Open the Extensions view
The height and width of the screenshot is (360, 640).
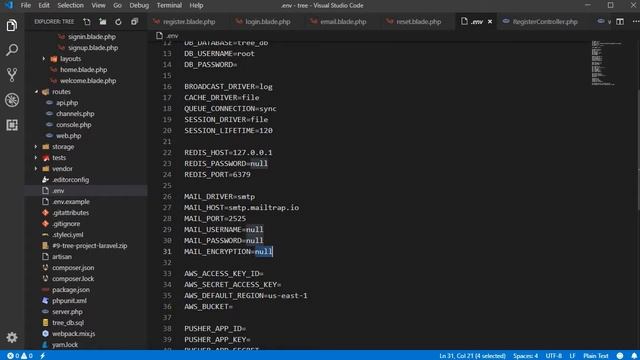pyautogui.click(x=12, y=125)
